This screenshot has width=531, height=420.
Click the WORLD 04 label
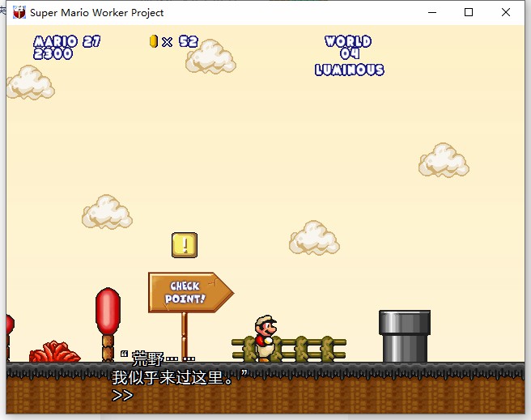348,47
